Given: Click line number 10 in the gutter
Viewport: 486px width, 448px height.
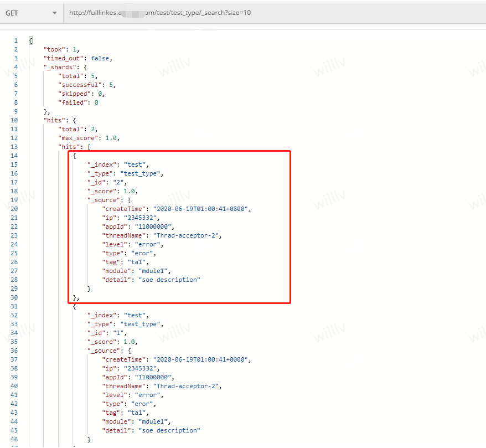Looking at the screenshot, I should point(14,120).
